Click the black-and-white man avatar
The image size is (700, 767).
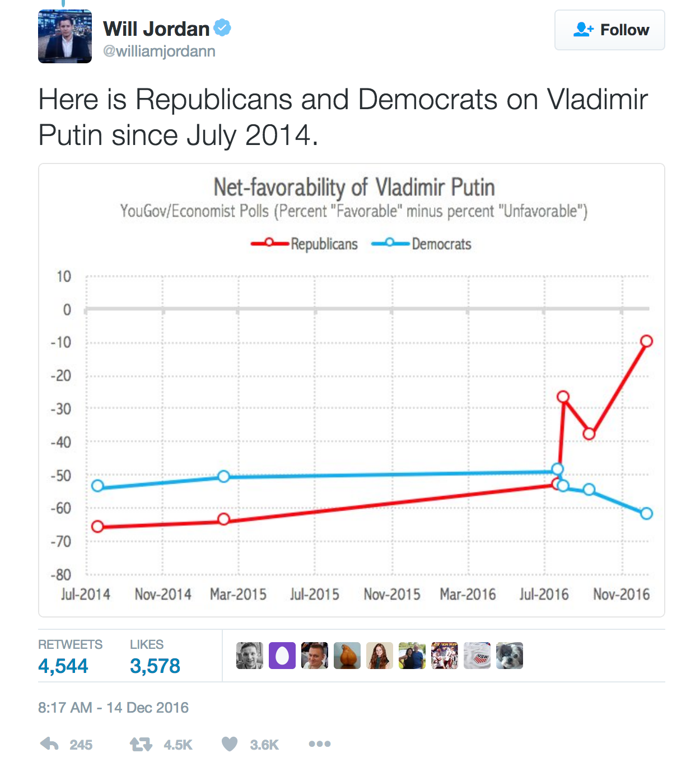250,656
